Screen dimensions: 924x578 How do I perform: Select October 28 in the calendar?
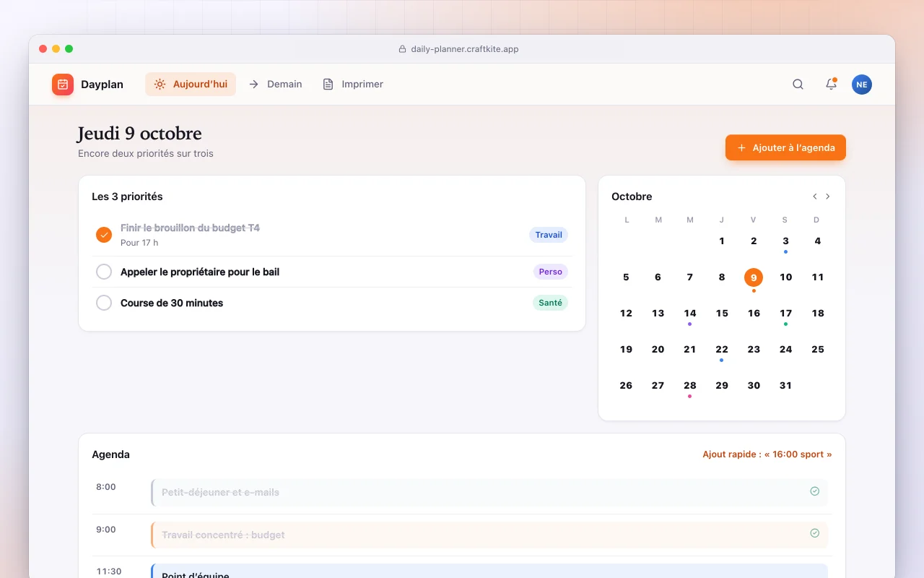[x=690, y=386]
